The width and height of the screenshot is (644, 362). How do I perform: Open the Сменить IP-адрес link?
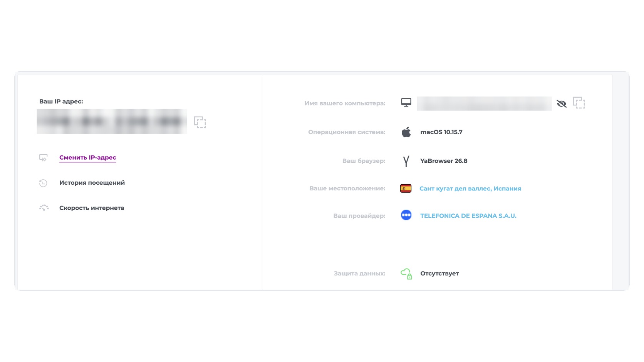(88, 157)
